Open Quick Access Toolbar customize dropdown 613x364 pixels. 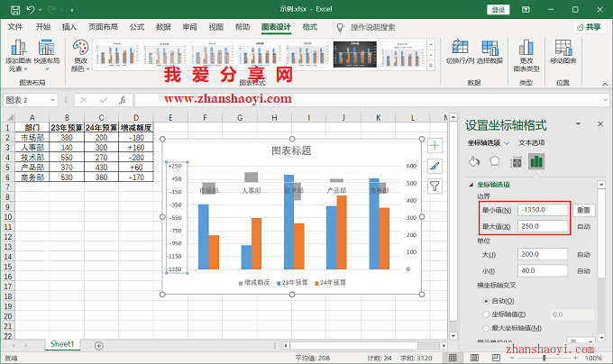click(x=72, y=10)
